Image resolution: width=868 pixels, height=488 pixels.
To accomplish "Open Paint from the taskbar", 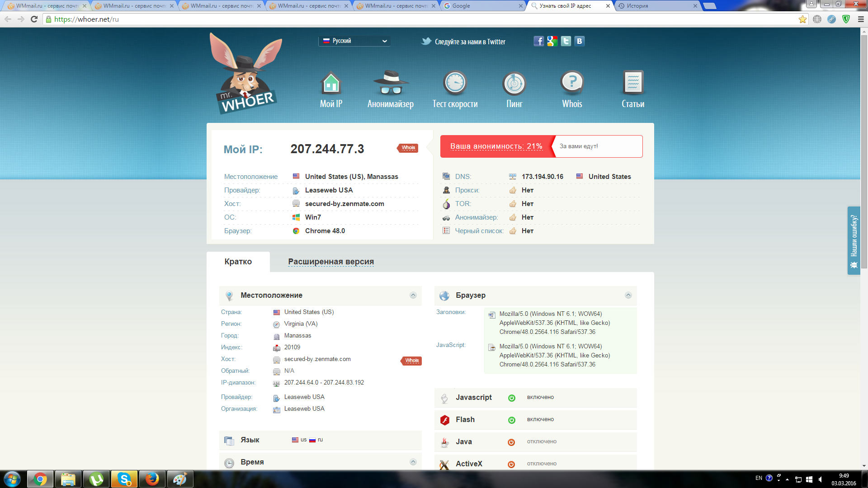I will tap(180, 479).
